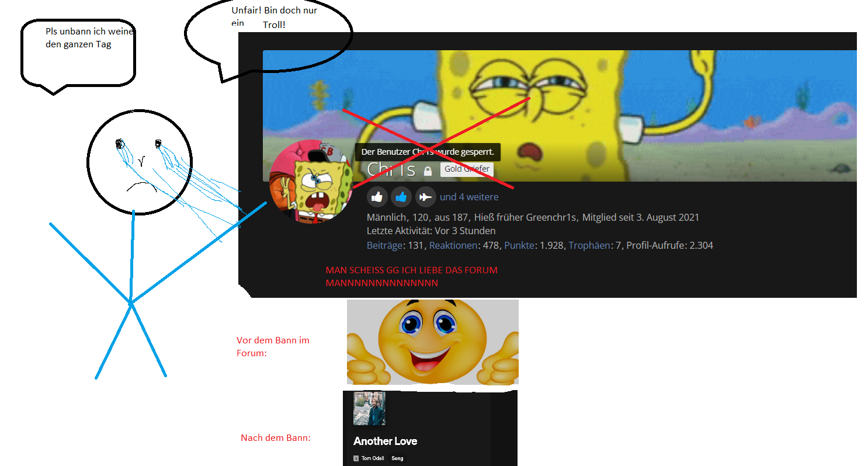
Task: Click the lock icon beside the username
Action: click(x=428, y=171)
